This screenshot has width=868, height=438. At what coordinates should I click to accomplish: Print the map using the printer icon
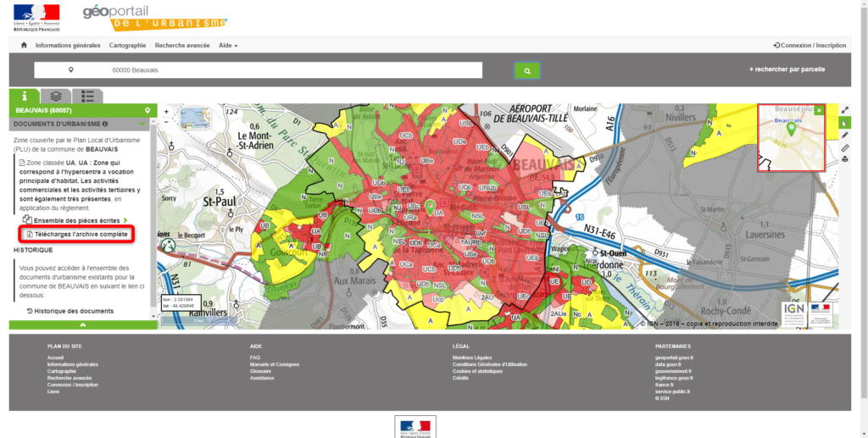point(845,159)
